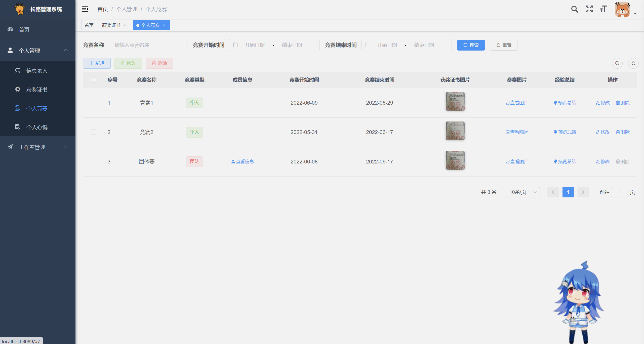This screenshot has width=644, height=344.
Task: Select the checkbox for 竞赛1 row
Action: (x=93, y=103)
